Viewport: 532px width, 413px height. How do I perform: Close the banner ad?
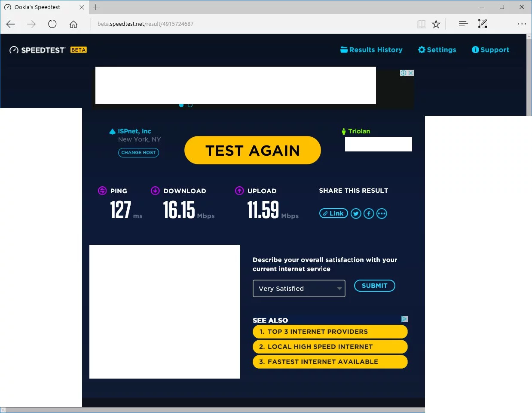[411, 73]
